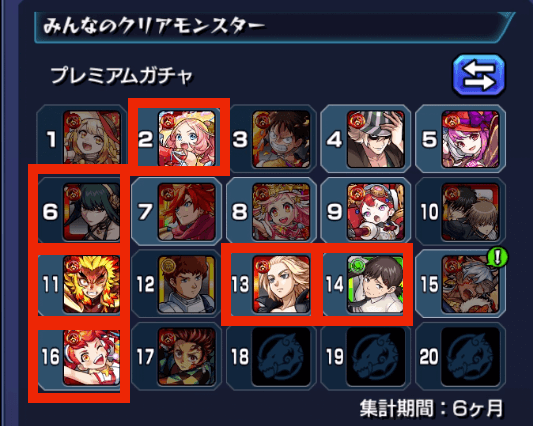Select rank 13 blonde character icon
The image size is (533, 426).
coord(281,284)
